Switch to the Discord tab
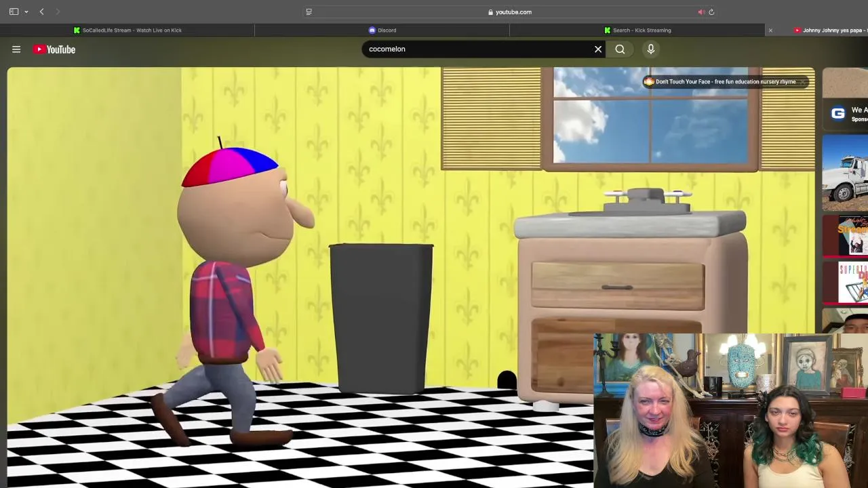The height and width of the screenshot is (488, 868). (x=382, y=30)
